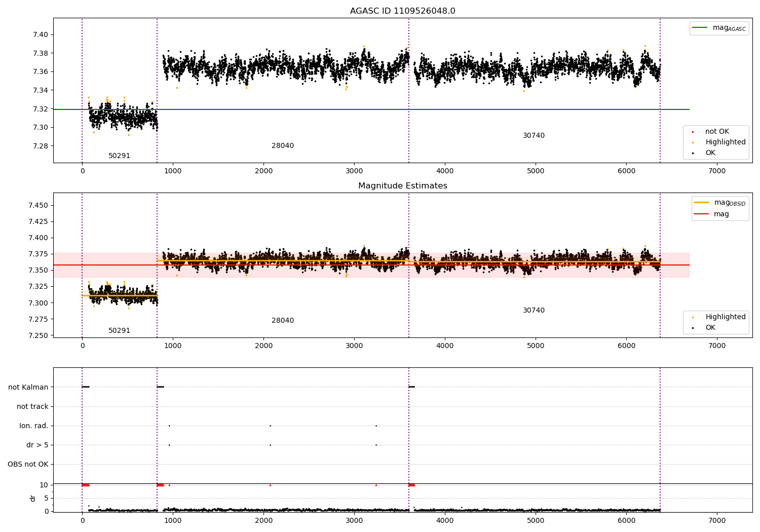Click x-axis tick 3000 under top plot

(354, 171)
